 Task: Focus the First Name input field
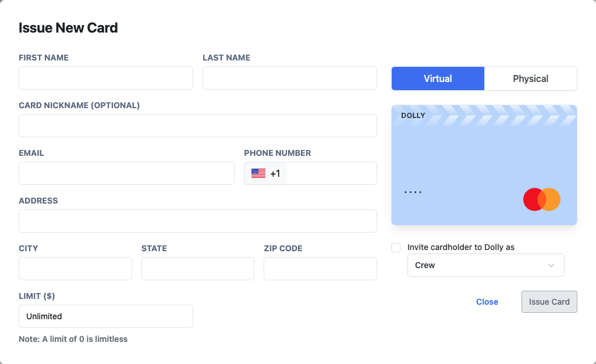(x=106, y=78)
